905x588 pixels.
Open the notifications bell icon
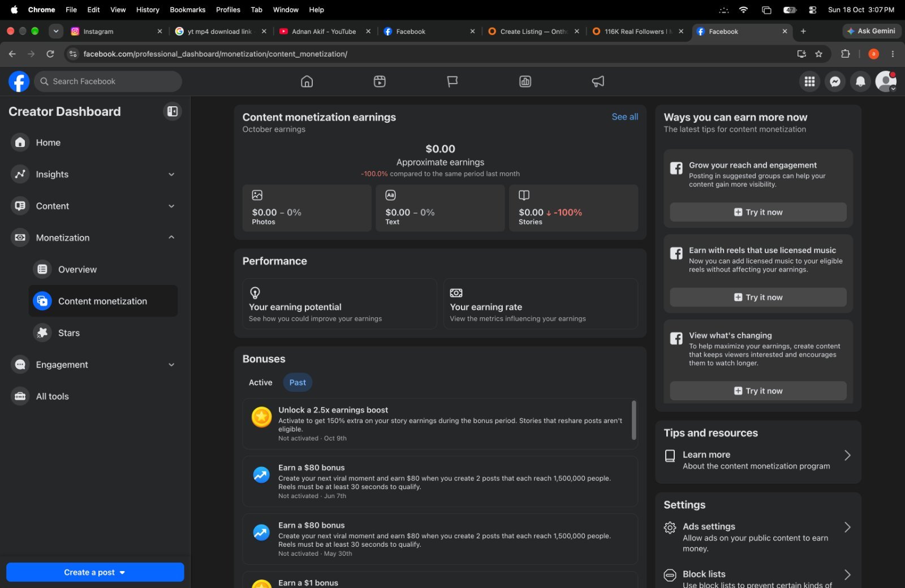pyautogui.click(x=860, y=81)
